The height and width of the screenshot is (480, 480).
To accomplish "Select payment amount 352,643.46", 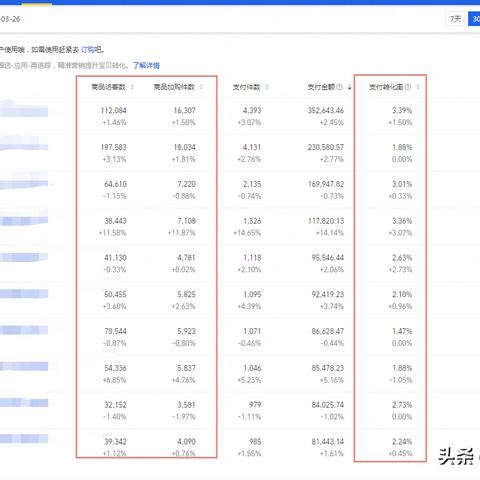I will [326, 110].
